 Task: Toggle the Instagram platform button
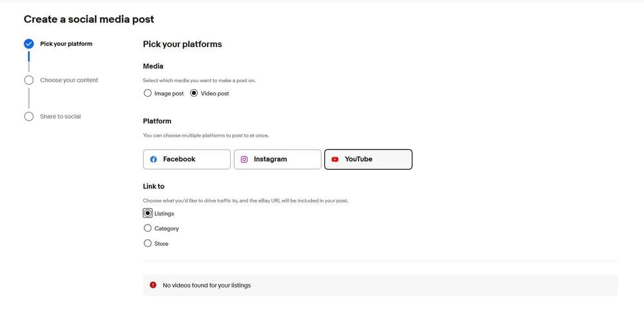[277, 159]
